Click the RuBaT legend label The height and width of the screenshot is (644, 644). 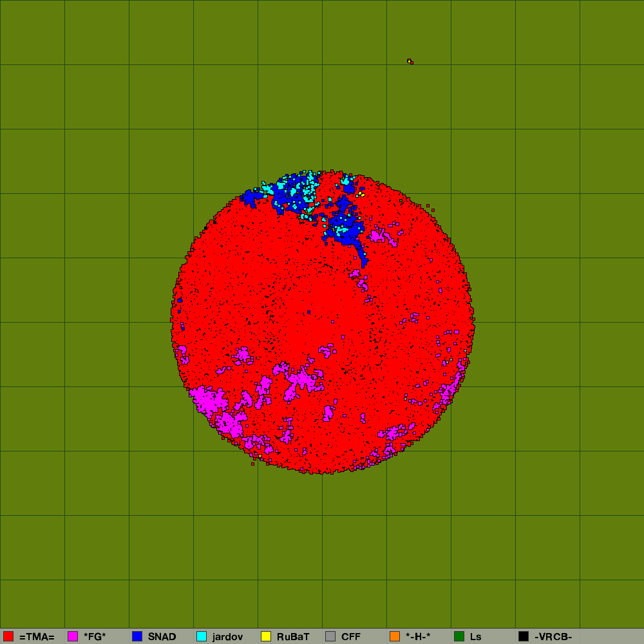click(x=293, y=637)
